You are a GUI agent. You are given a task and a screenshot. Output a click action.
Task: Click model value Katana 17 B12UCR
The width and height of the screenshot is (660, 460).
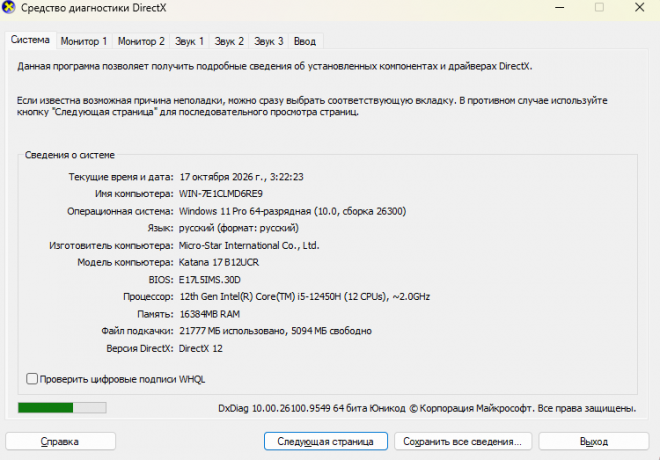pos(219,262)
